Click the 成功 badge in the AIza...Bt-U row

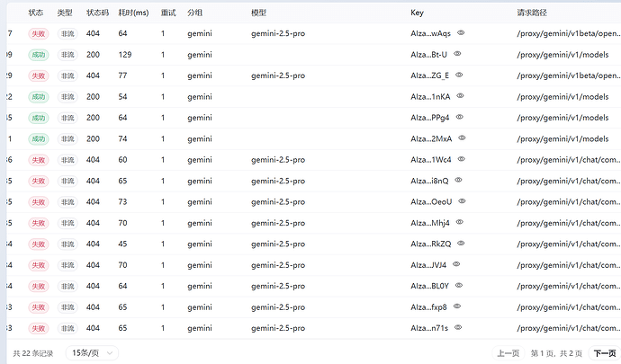click(x=39, y=55)
